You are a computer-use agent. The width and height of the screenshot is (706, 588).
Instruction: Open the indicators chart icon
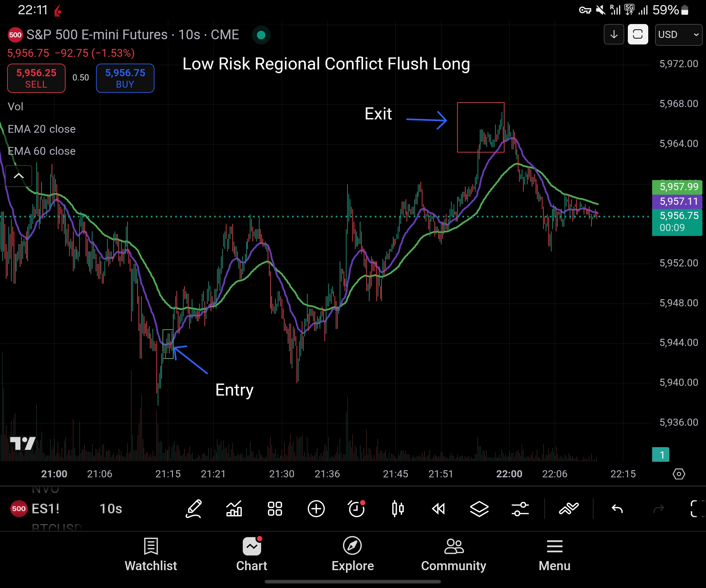pos(234,508)
